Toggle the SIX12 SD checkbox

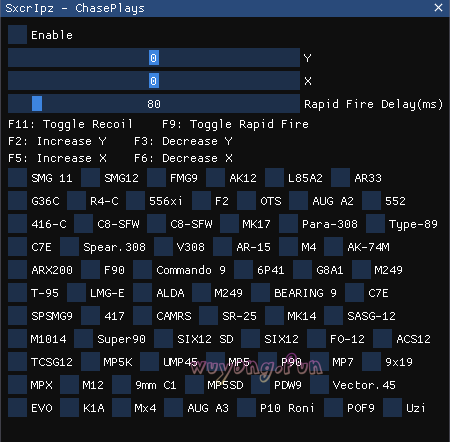[163, 339]
